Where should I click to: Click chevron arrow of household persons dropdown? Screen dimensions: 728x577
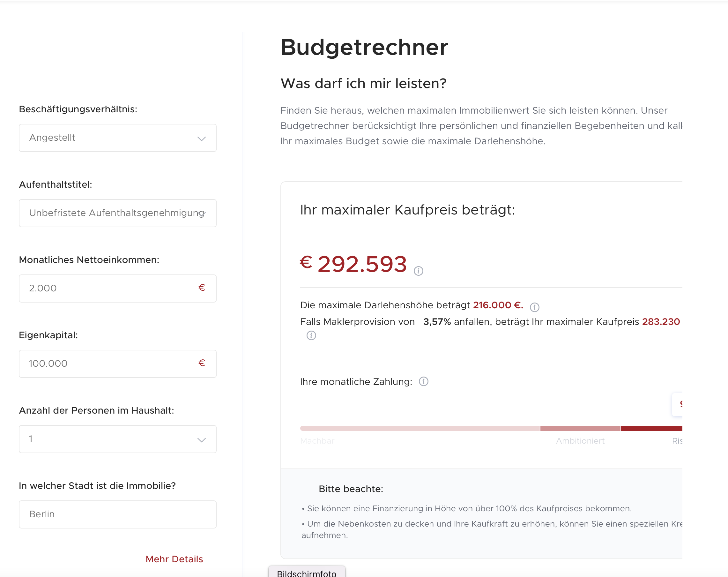202,440
